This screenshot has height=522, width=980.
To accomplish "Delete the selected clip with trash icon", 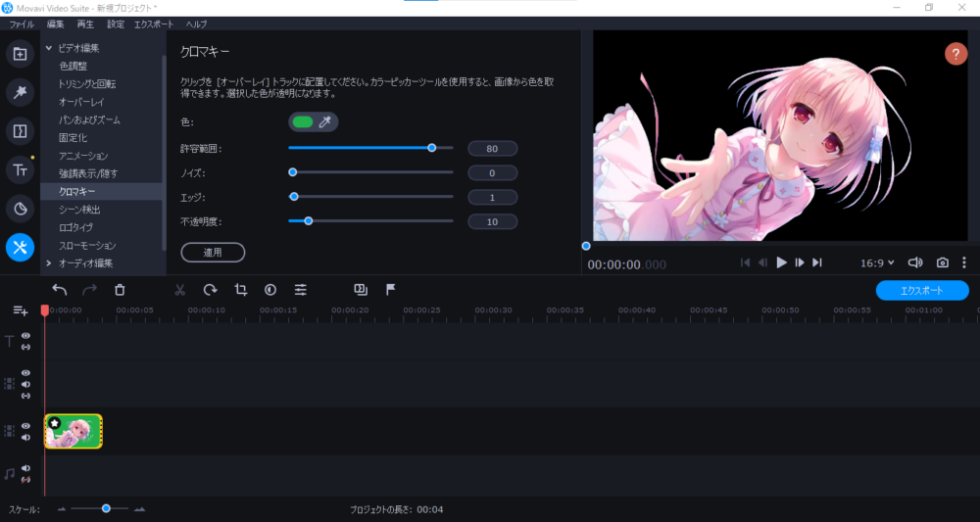I will tap(120, 290).
